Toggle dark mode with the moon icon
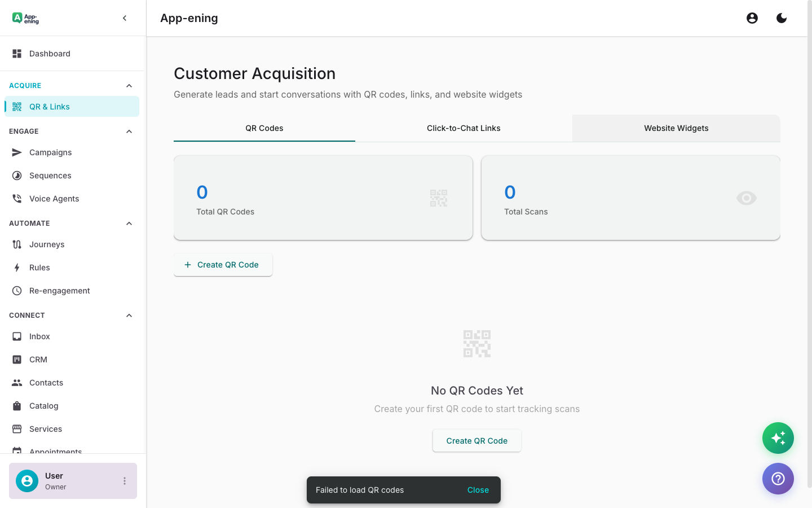Screen dimensions: 812x508 (x=782, y=17)
